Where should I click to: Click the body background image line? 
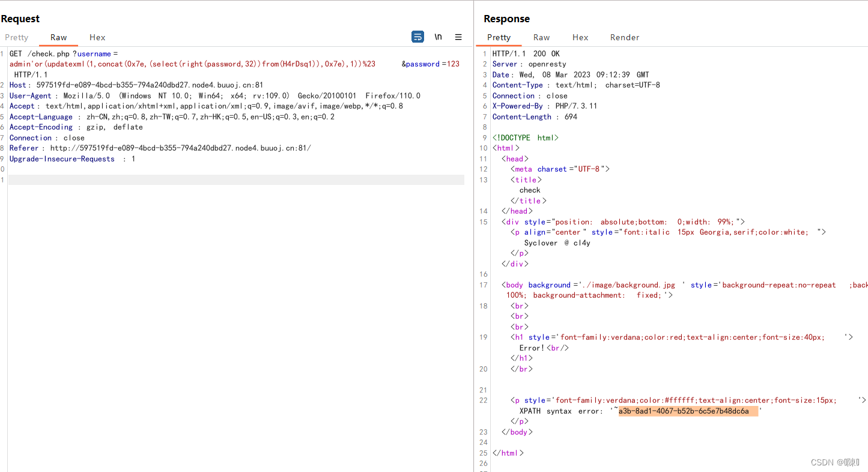(684, 285)
